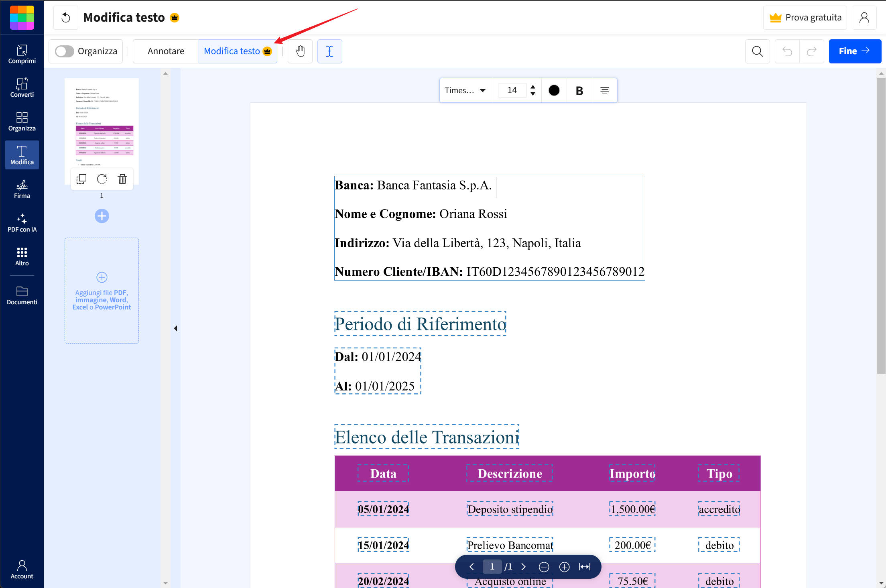The width and height of the screenshot is (886, 588).
Task: Open Account in the sidebar
Action: pyautogui.click(x=22, y=570)
